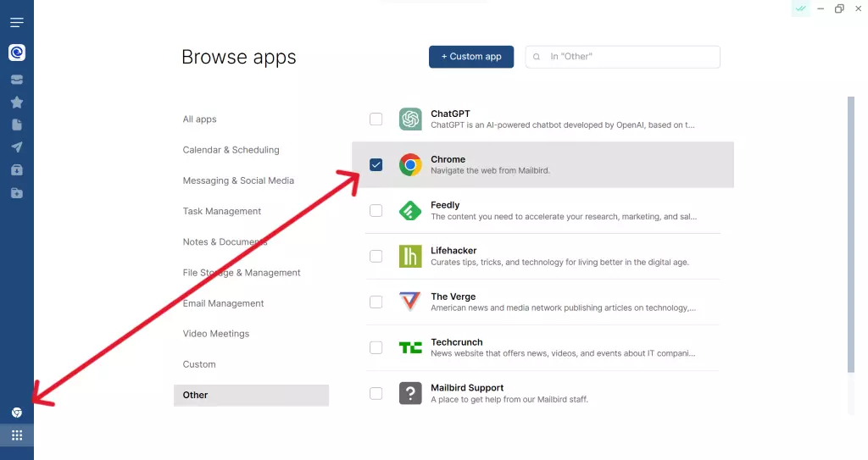Uncheck the Chrome app checkbox

pos(376,164)
